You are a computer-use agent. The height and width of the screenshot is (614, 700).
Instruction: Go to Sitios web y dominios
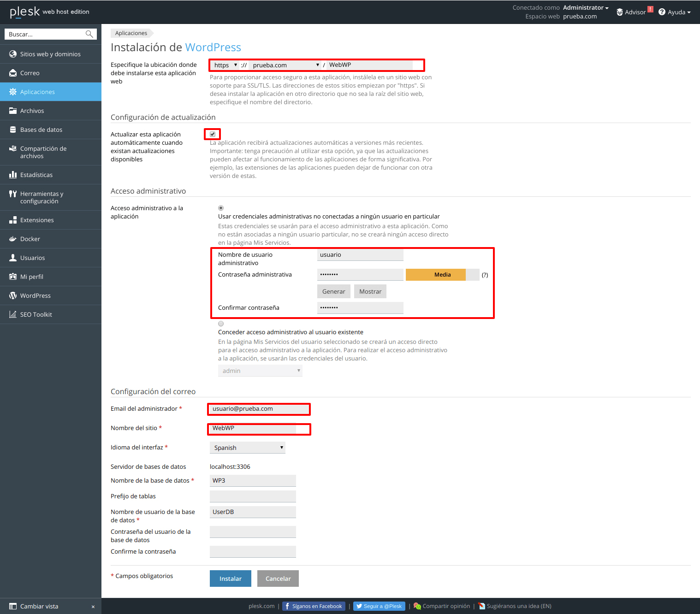pos(50,54)
